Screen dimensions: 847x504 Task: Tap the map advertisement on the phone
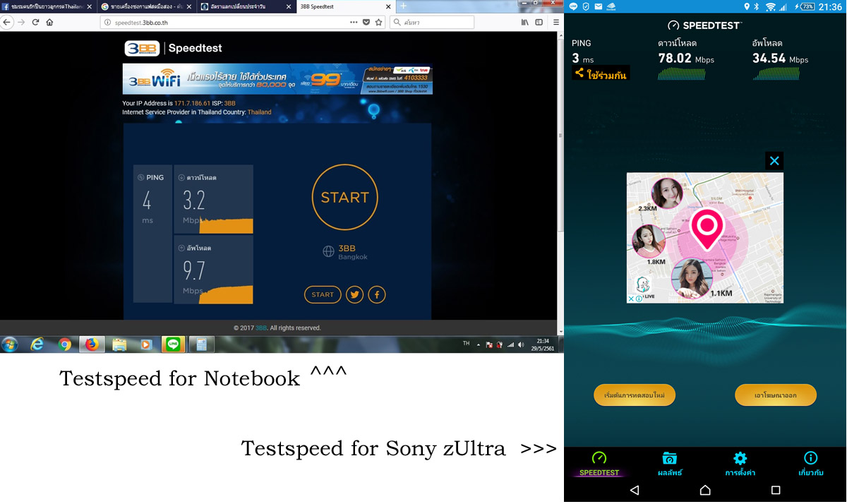pyautogui.click(x=705, y=238)
